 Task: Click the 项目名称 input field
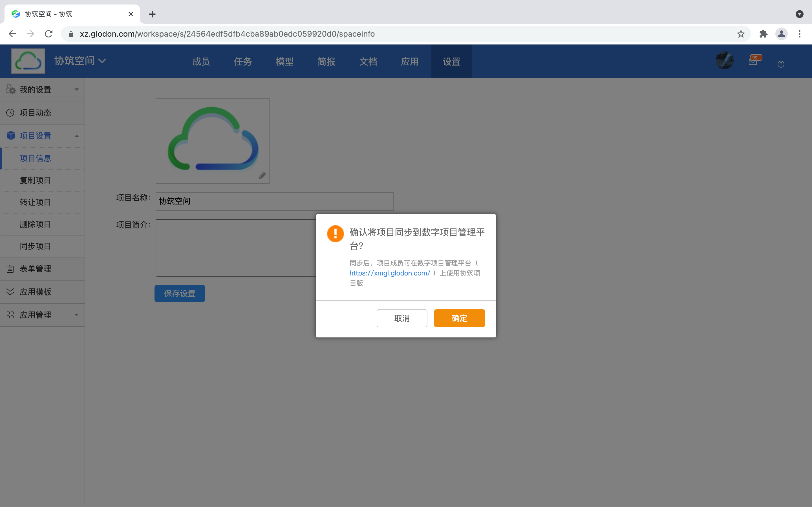[x=274, y=201]
